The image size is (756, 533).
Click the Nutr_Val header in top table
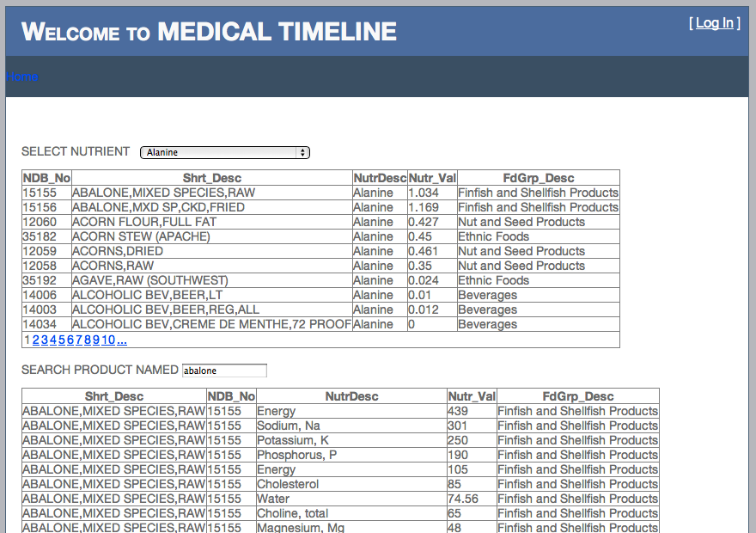432,178
